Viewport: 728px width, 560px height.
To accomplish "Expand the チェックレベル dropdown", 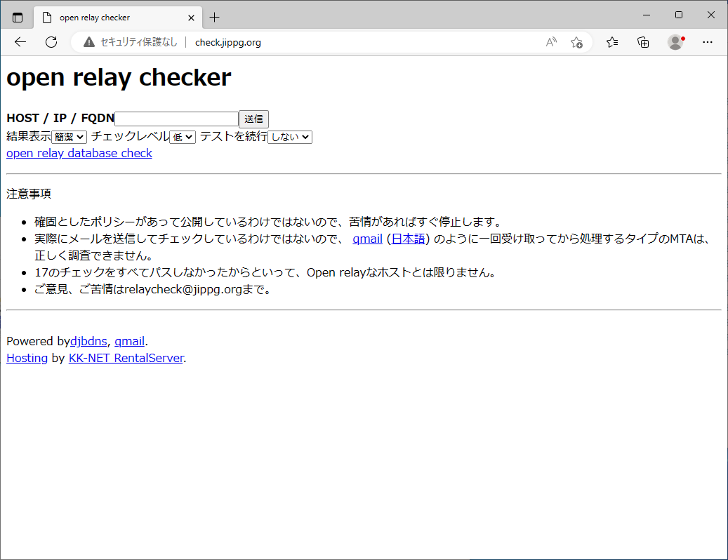I will tap(183, 137).
